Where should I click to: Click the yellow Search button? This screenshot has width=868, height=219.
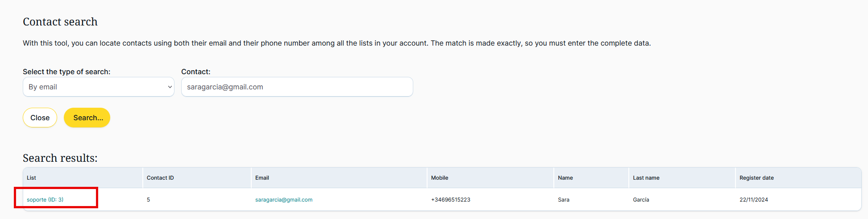tap(87, 118)
